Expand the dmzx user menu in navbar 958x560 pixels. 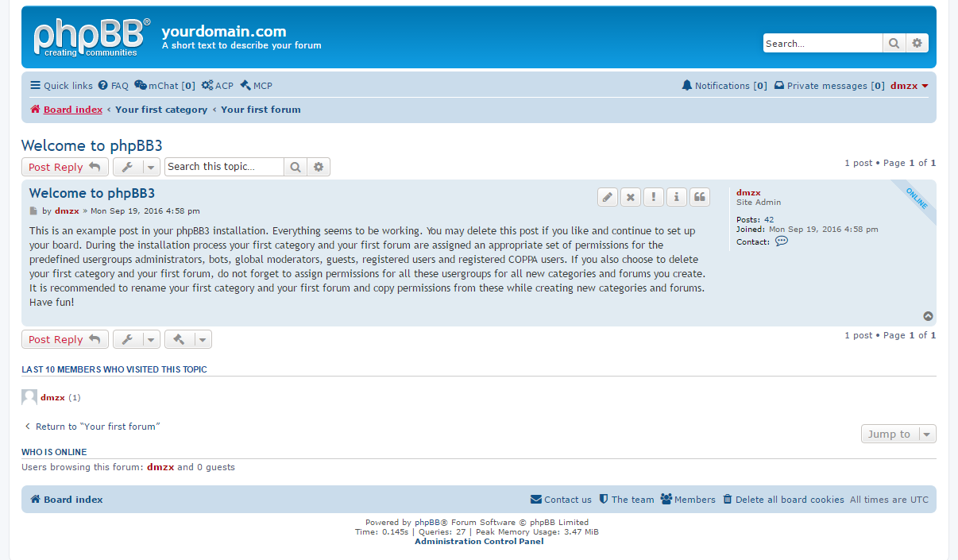click(x=910, y=86)
